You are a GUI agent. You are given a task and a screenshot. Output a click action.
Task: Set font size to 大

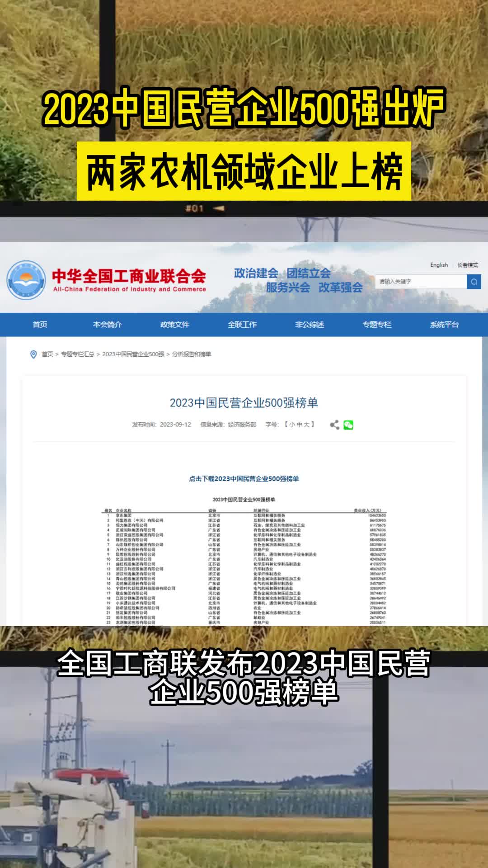coord(306,425)
